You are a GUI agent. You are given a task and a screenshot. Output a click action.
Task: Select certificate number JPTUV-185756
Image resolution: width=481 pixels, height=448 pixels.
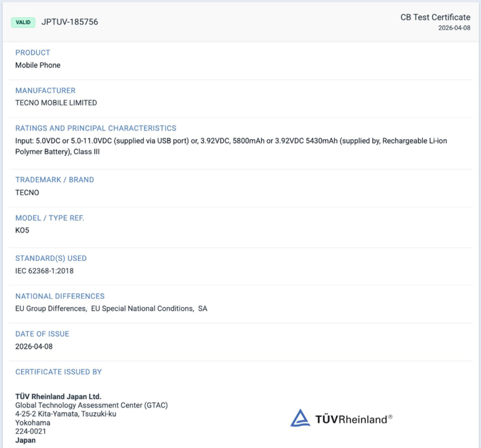click(69, 22)
